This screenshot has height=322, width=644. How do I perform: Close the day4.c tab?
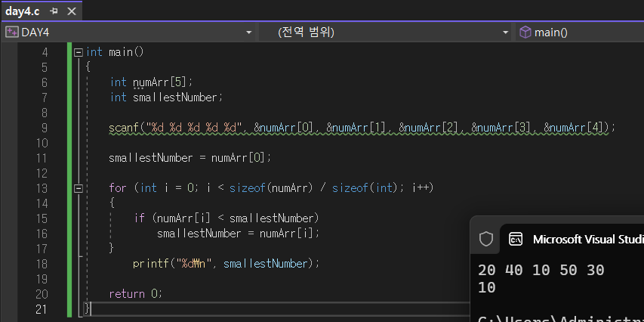pyautogui.click(x=72, y=11)
